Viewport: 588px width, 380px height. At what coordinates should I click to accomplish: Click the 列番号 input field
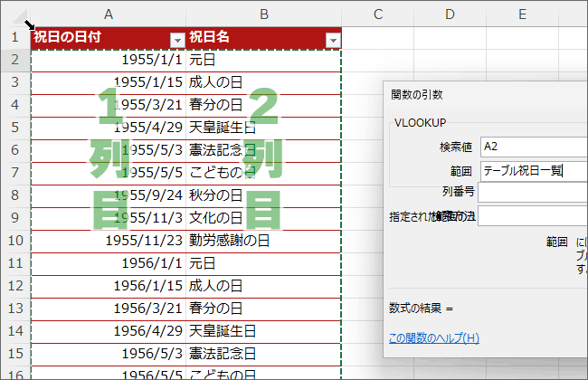point(533,193)
